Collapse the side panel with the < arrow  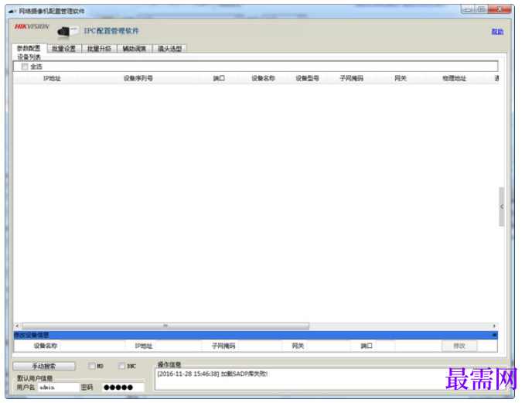pyautogui.click(x=502, y=207)
